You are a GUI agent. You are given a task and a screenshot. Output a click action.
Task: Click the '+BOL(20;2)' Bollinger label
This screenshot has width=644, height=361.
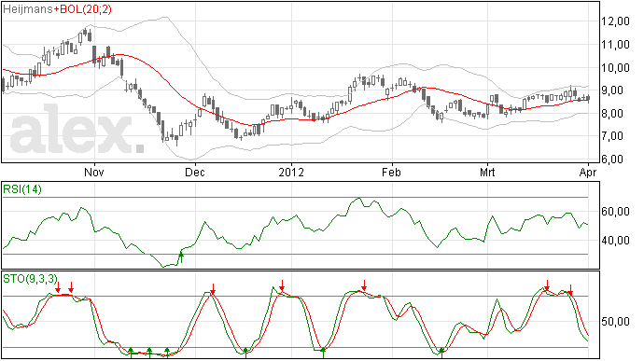[x=82, y=9]
